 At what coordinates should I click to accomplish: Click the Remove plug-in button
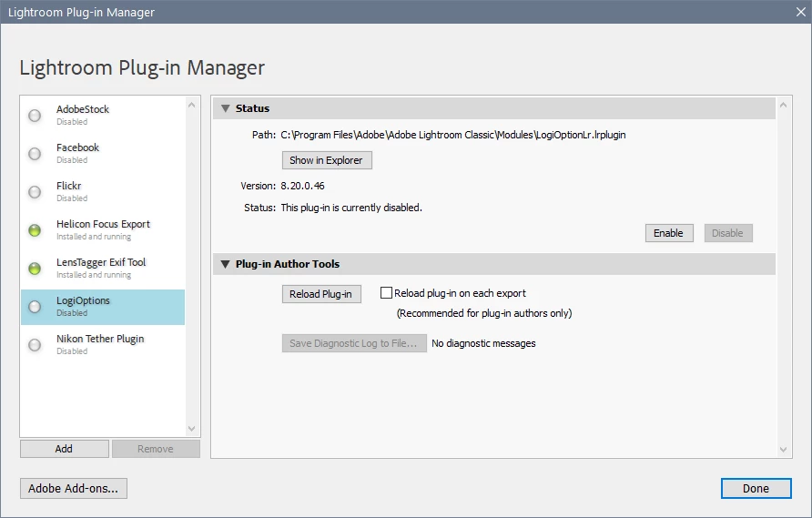[x=156, y=449]
